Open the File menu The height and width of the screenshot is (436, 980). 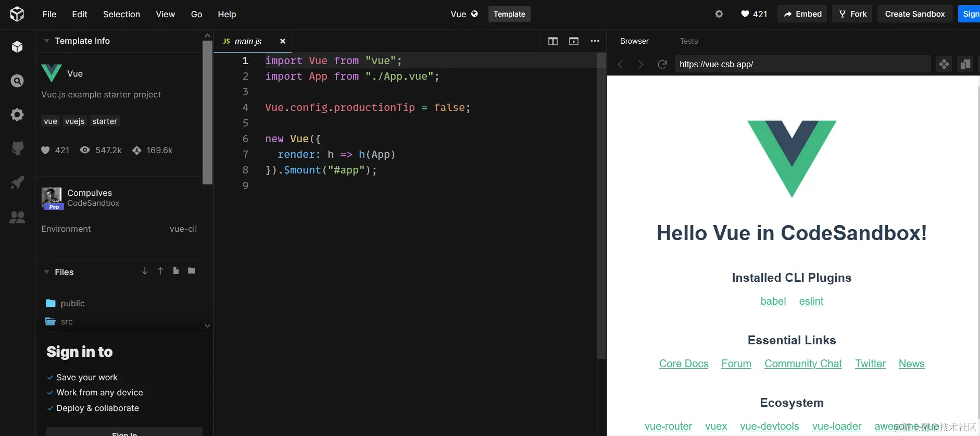[x=49, y=14]
